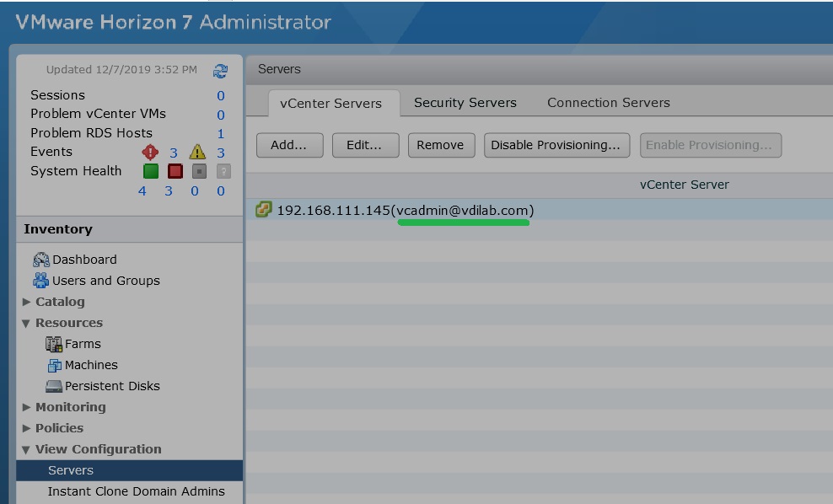The width and height of the screenshot is (833, 504).
Task: Click the Dashboard gauge icon
Action: (x=41, y=260)
